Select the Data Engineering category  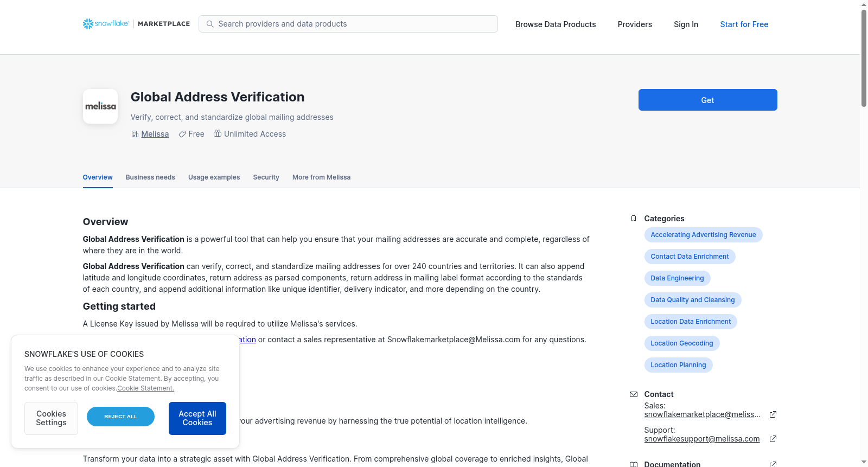pos(677,278)
